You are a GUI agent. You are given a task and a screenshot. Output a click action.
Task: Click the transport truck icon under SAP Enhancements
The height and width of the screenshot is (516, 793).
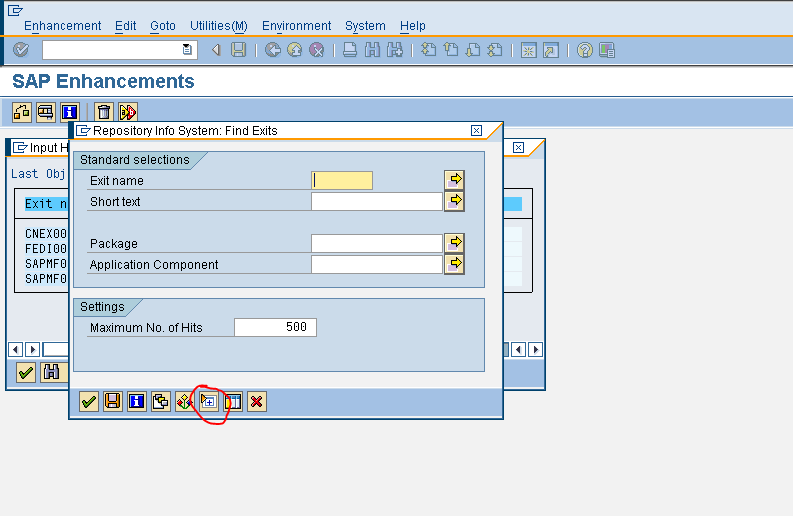tap(46, 112)
